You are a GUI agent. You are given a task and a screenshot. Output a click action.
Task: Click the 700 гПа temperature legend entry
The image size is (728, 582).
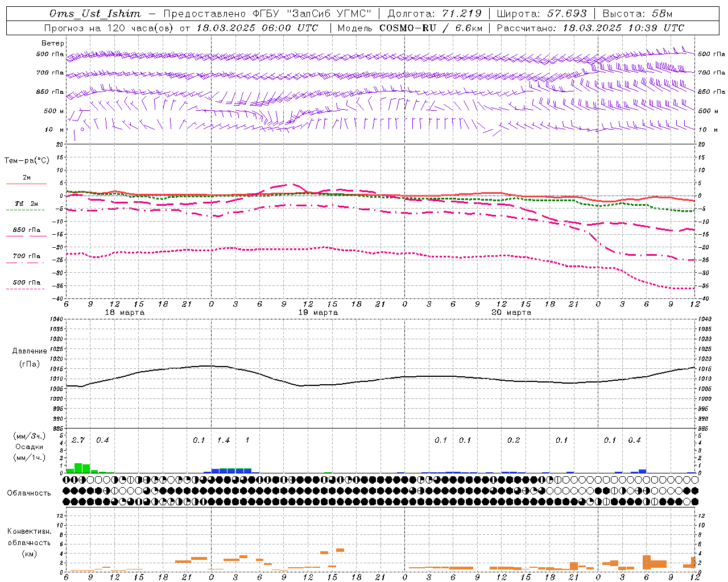(x=27, y=256)
